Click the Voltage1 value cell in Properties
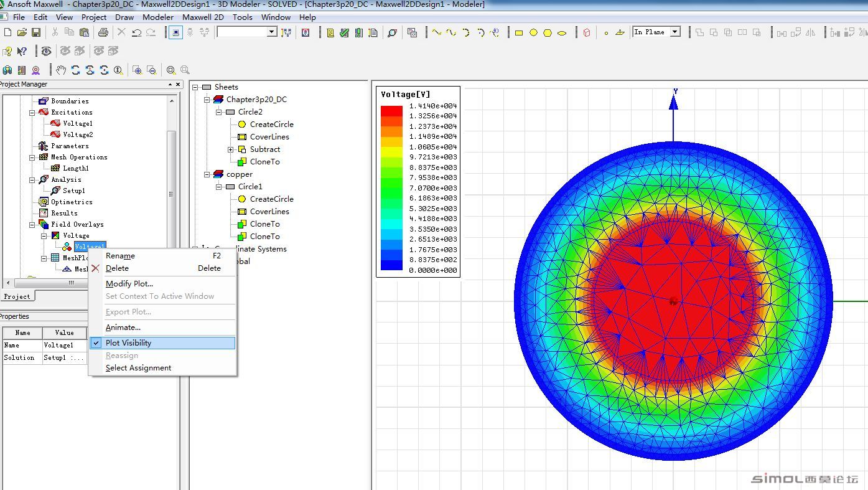Image resolution: width=868 pixels, height=490 pixels. tap(64, 345)
